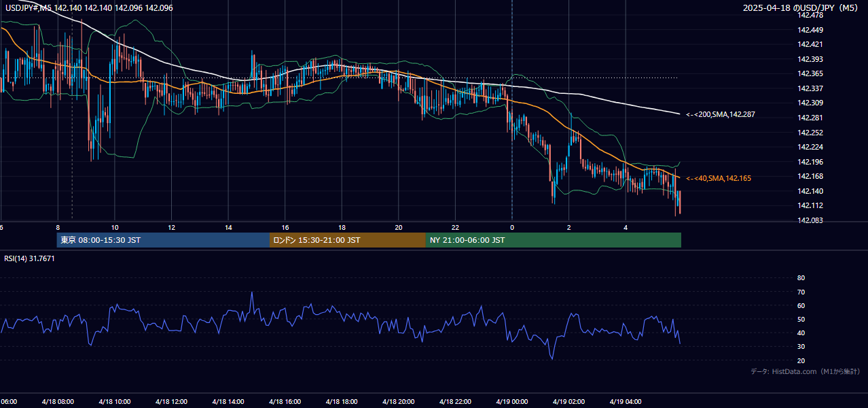Click the RSI(14) 31.7671 indicator label
Screen dimensions: 868x408
coord(30,258)
